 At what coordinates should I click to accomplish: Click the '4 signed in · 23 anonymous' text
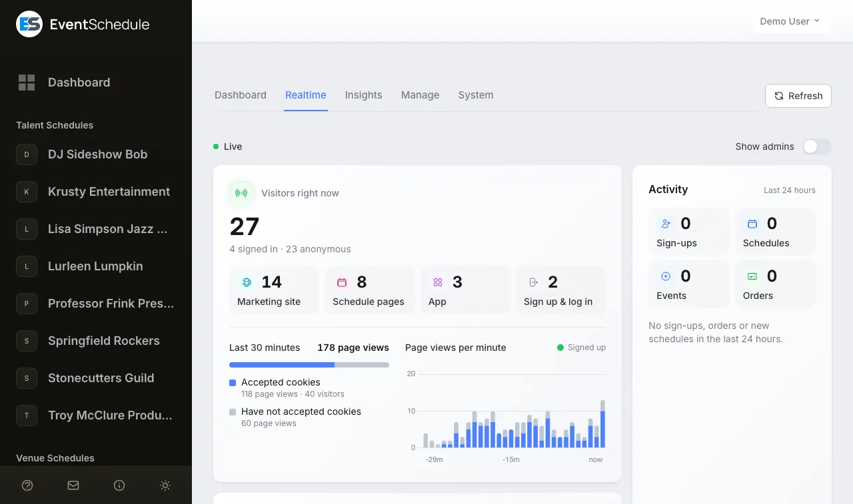click(x=290, y=249)
